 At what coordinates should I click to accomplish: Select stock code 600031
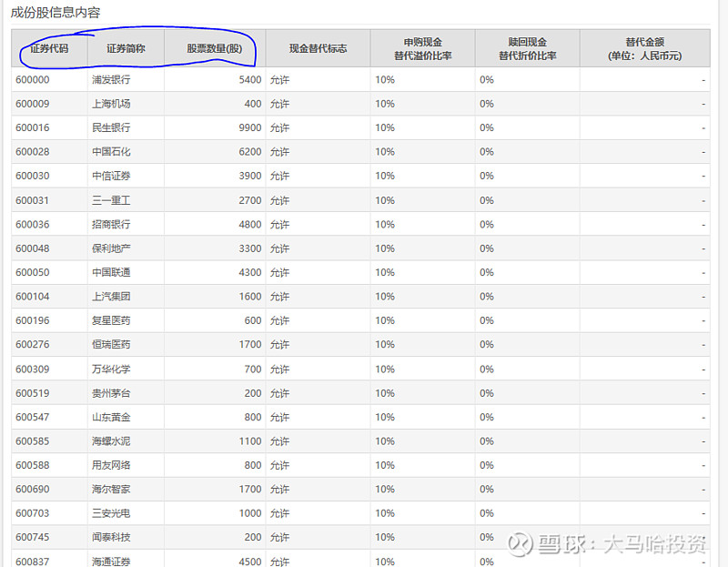pyautogui.click(x=33, y=200)
